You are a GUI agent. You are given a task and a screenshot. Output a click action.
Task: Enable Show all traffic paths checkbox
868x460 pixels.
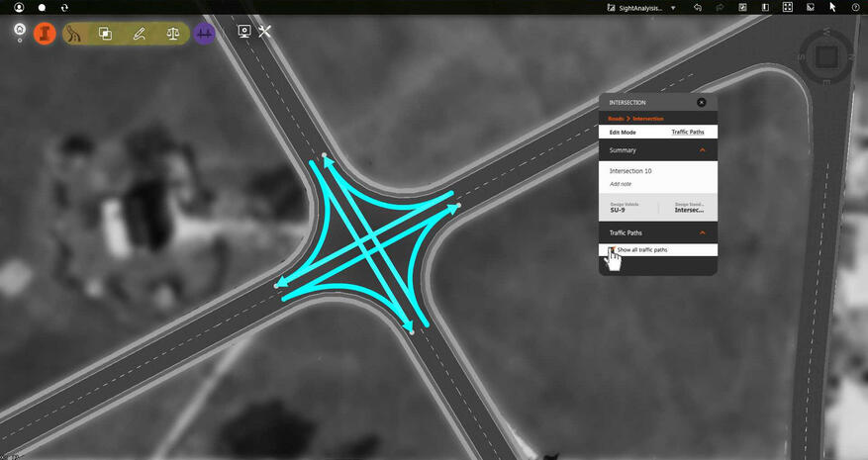611,250
